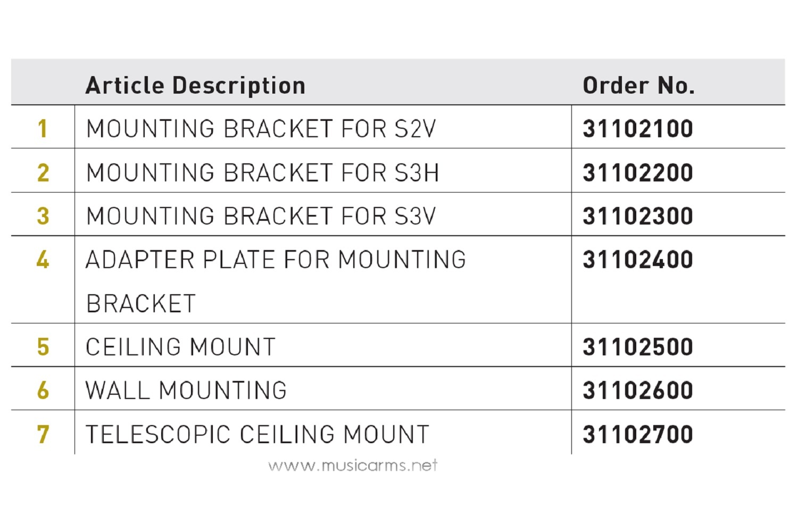The height and width of the screenshot is (532, 798).
Task: Click order number 31102100
Action: pyautogui.click(x=638, y=129)
